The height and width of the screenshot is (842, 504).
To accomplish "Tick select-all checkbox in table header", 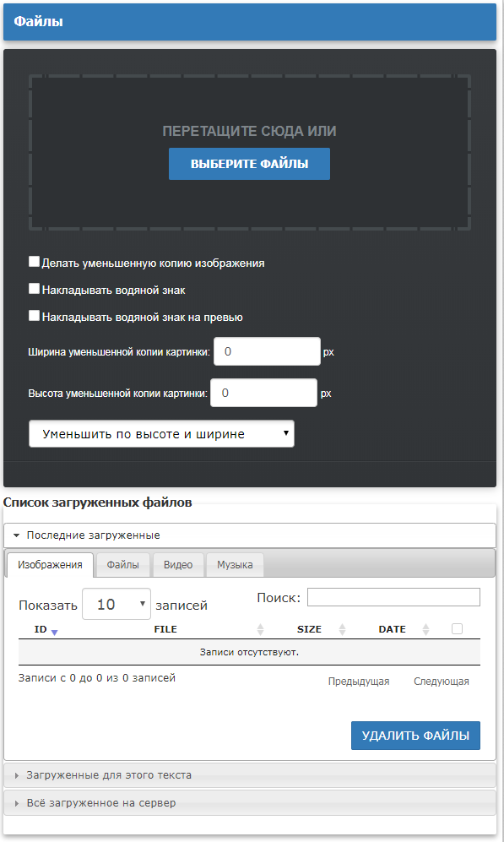I will pos(457,629).
